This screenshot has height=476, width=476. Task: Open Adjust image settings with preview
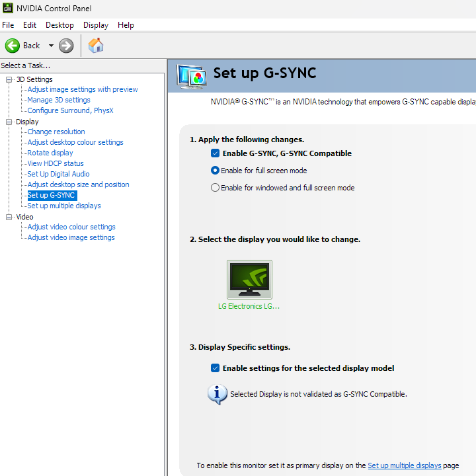tap(83, 89)
